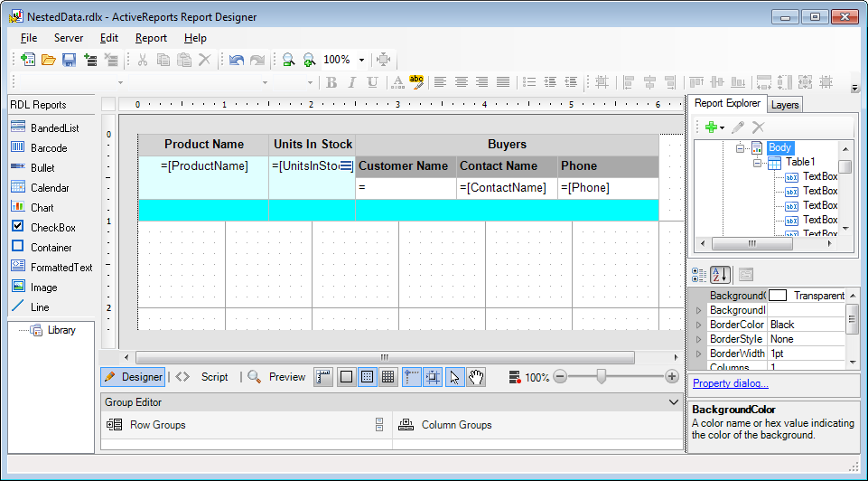Click the page-size icon beside bottom zoom slider
The image size is (868, 481).
[515, 377]
